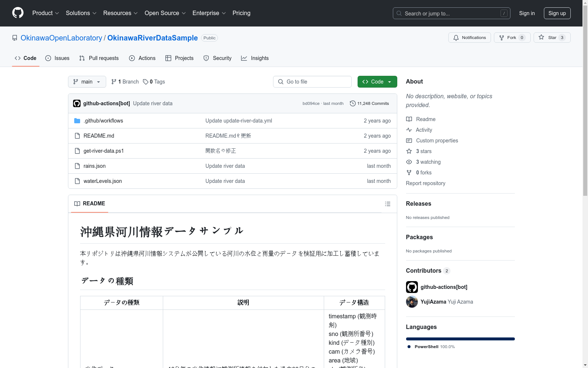Click the github-actions[bot] avatar in the commit row
Screen dimensions: 588x368
click(77, 103)
